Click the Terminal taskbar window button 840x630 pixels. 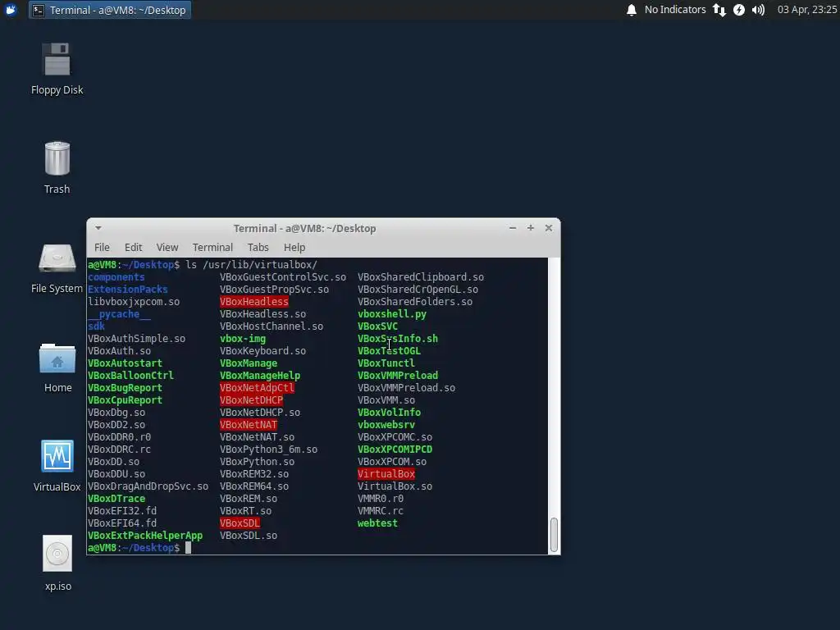point(110,10)
